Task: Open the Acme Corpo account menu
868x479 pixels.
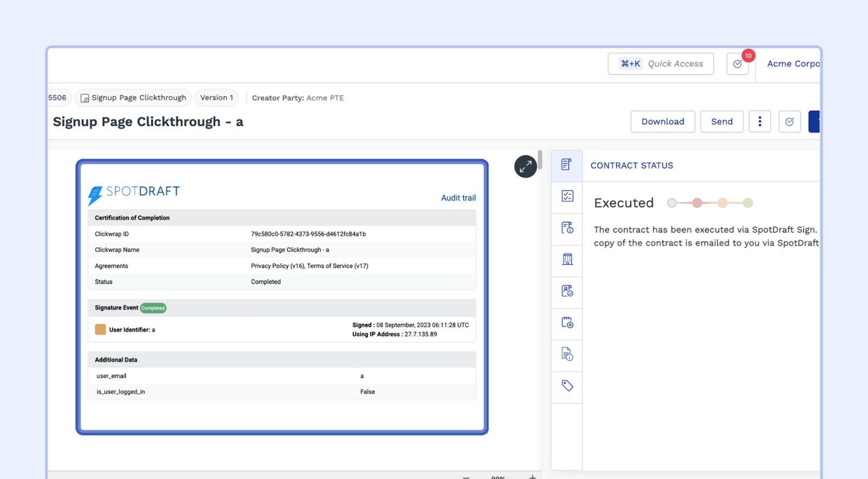Action: click(793, 64)
